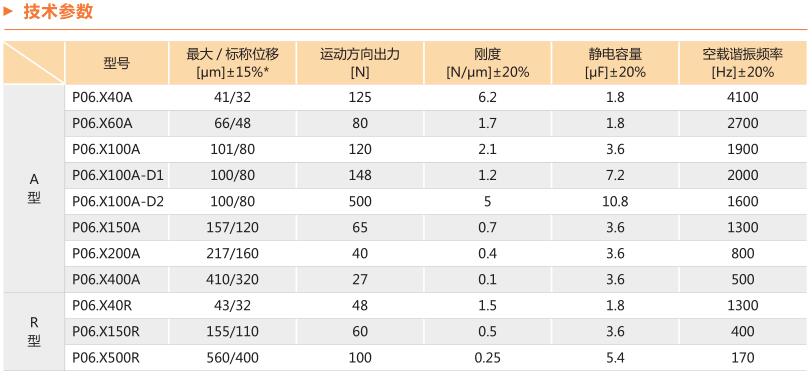Select the 技术参数 section heading
Screen dimensions: 812x378
coord(58,11)
